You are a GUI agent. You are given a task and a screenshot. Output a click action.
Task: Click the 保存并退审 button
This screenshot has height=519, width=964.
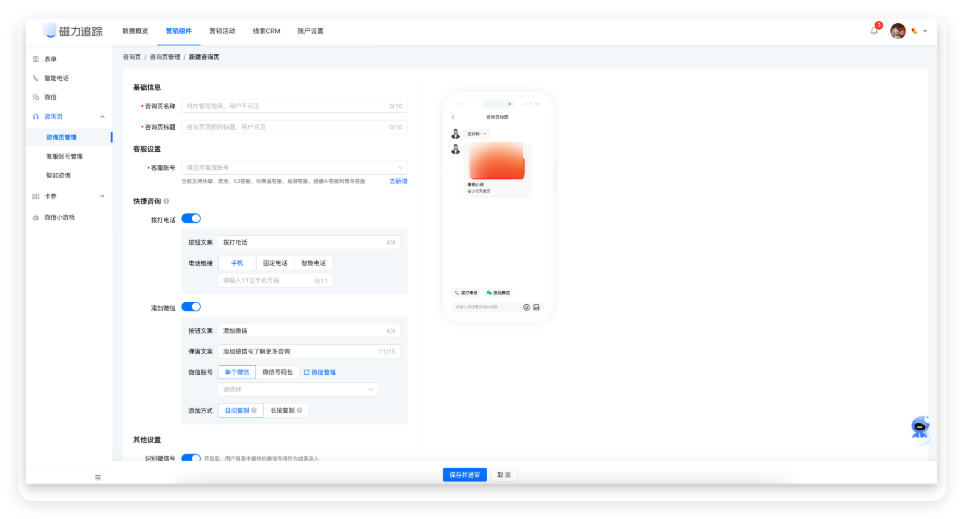tap(464, 475)
